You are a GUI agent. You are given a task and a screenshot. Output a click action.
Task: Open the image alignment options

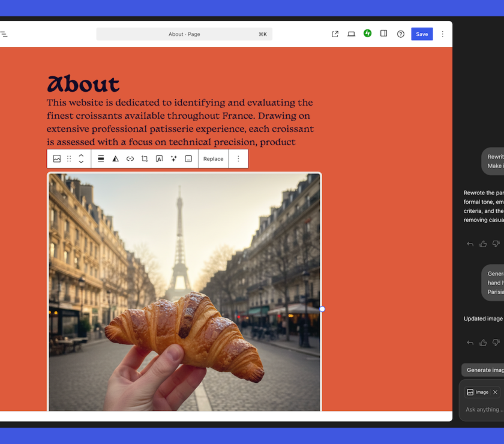click(x=101, y=159)
